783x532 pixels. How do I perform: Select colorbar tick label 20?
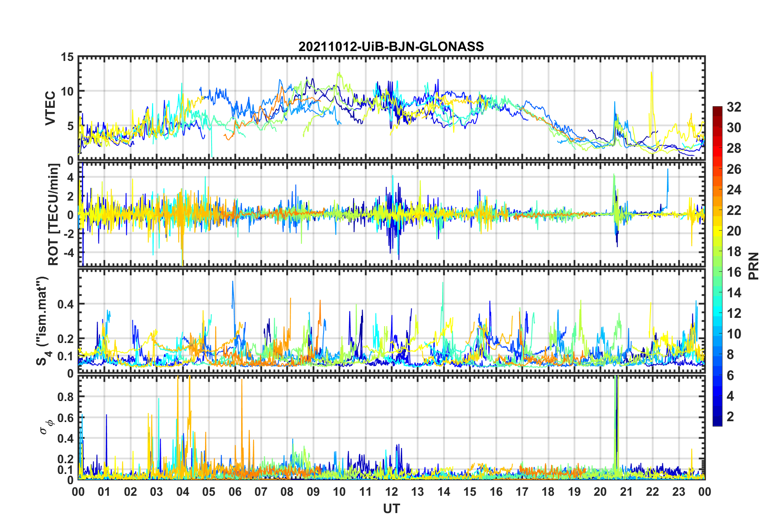(734, 231)
